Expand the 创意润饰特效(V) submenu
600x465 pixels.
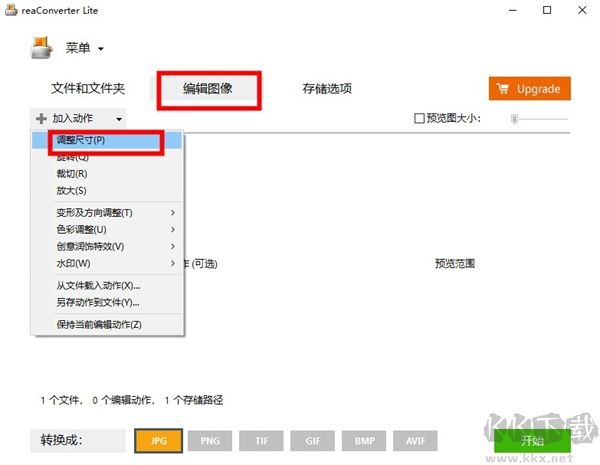[x=107, y=246]
